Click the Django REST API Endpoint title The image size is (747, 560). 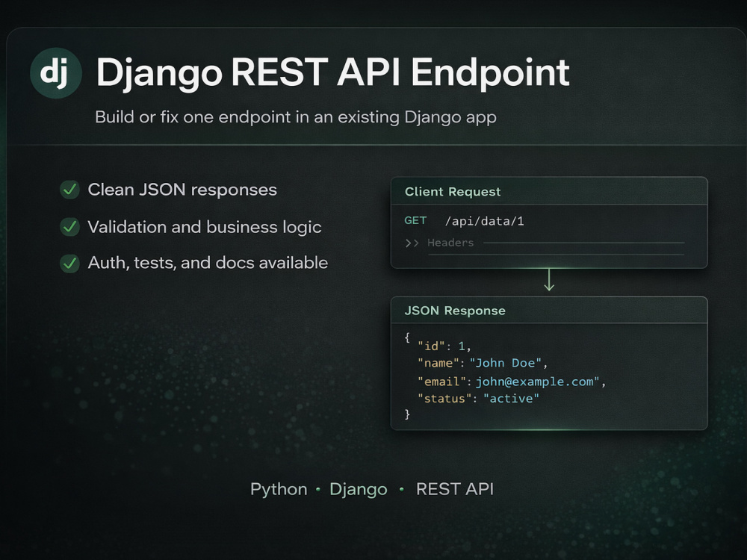coord(332,73)
